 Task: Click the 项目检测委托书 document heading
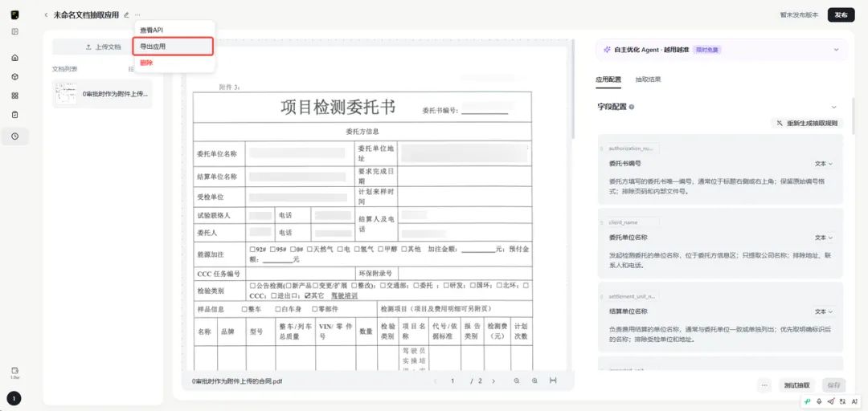tap(338, 108)
